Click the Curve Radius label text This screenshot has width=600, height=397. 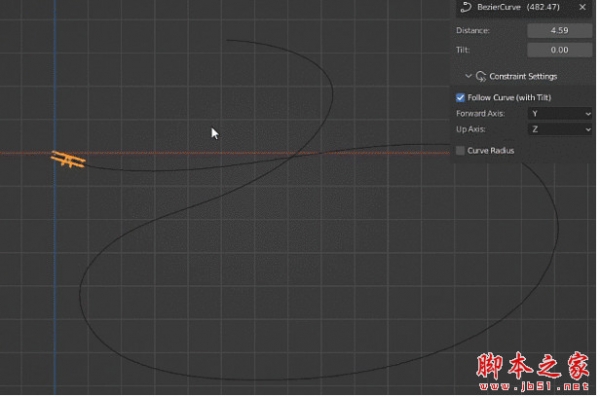491,150
